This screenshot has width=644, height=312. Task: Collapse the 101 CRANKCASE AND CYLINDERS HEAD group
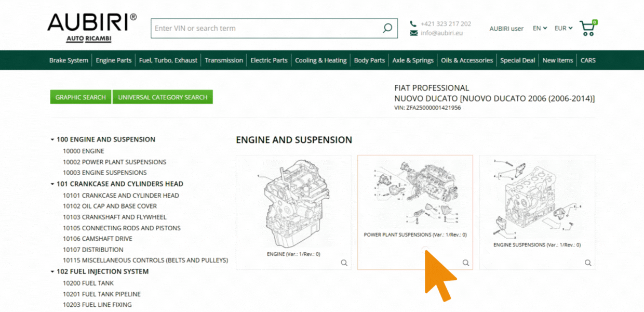(x=52, y=184)
